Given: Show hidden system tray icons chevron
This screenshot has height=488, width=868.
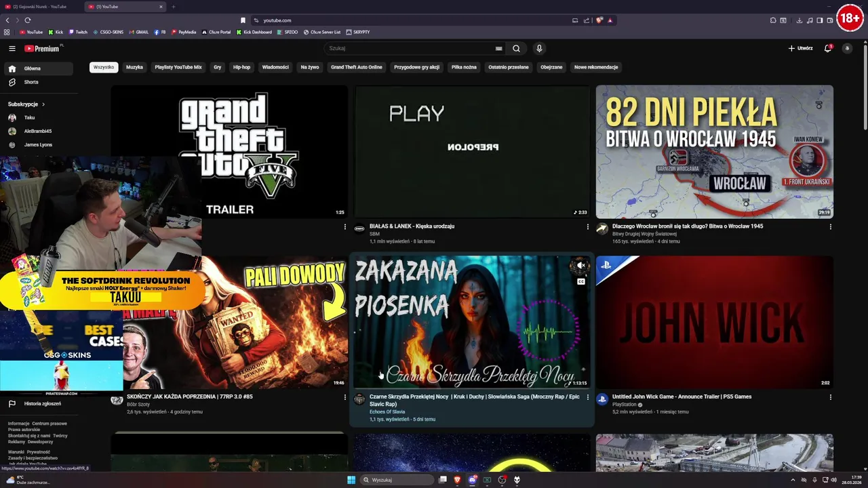Looking at the screenshot, I should (x=793, y=480).
